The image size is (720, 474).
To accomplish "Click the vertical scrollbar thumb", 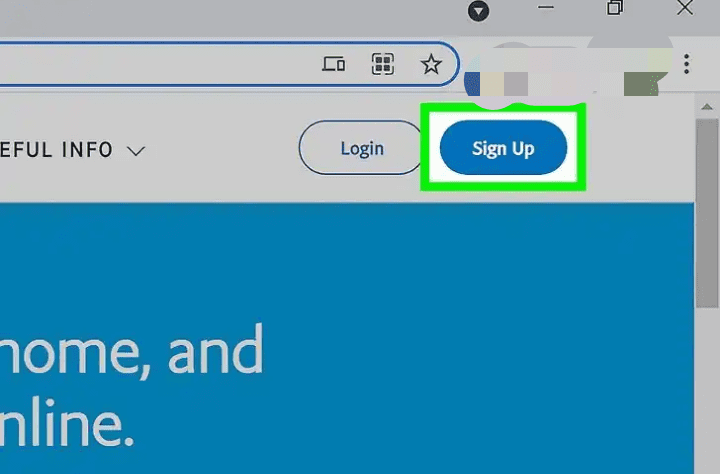I will click(x=707, y=213).
